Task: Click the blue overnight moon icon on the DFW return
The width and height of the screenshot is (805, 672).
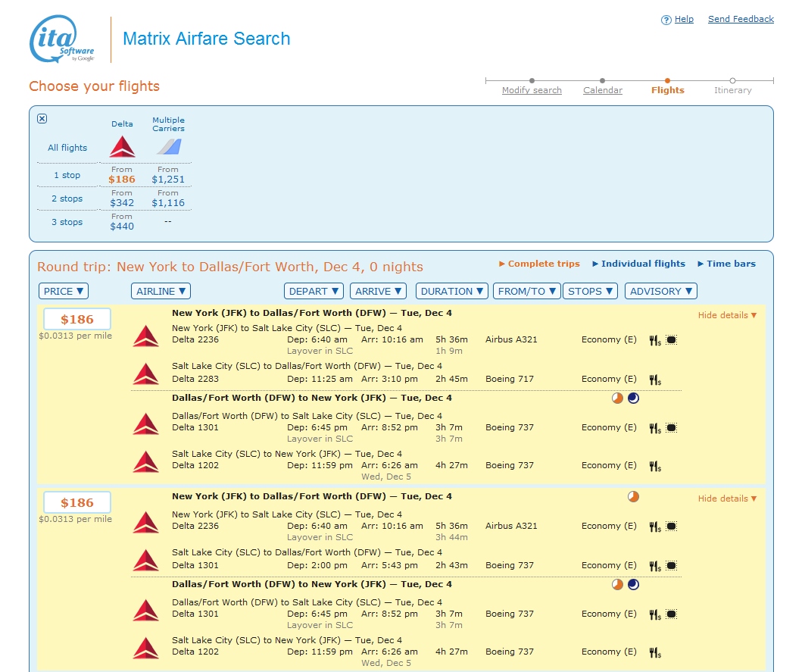Action: point(633,398)
